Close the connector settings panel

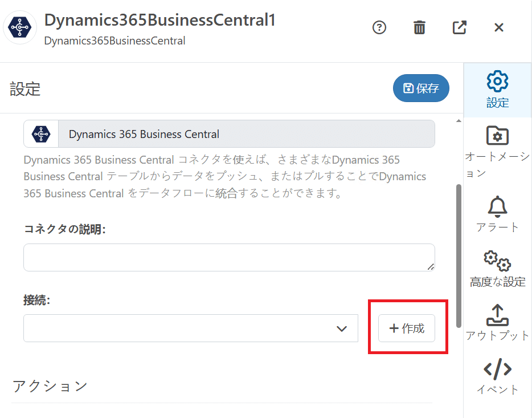click(x=499, y=27)
